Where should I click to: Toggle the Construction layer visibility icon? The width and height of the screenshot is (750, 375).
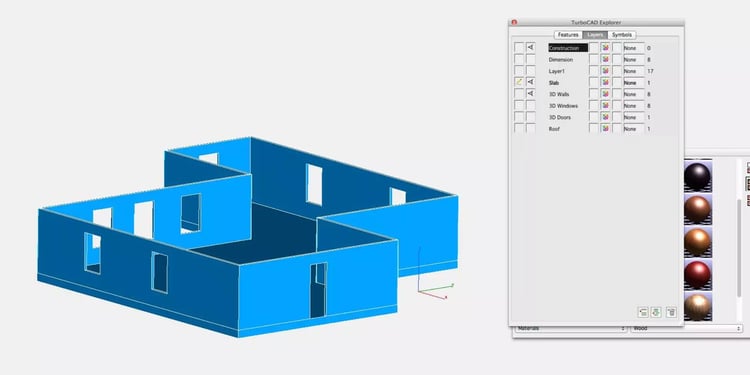pos(530,48)
